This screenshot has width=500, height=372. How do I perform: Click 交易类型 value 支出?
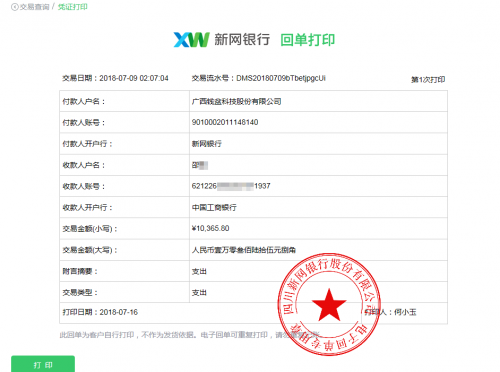pyautogui.click(x=199, y=293)
